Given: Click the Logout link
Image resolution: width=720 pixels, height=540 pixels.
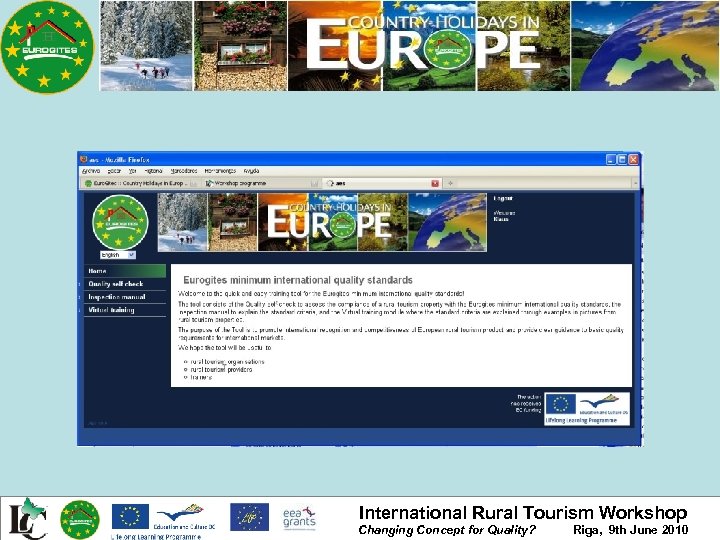Looking at the screenshot, I should coord(503,198).
